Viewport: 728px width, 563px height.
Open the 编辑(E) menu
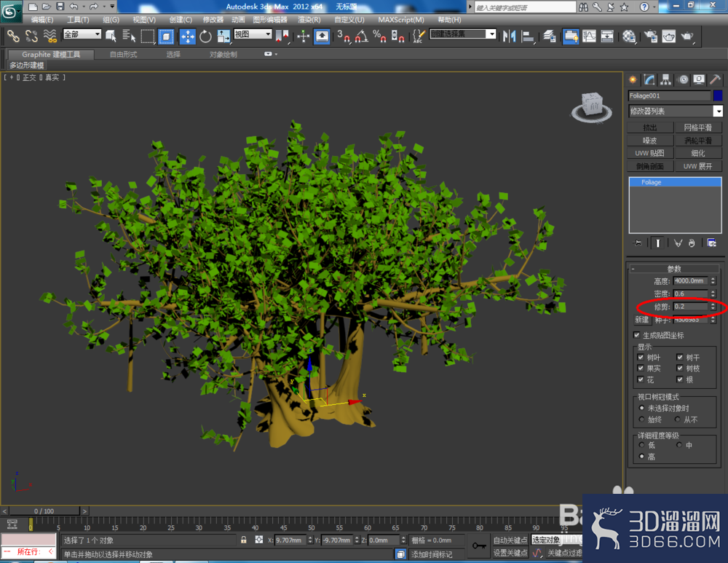41,20
